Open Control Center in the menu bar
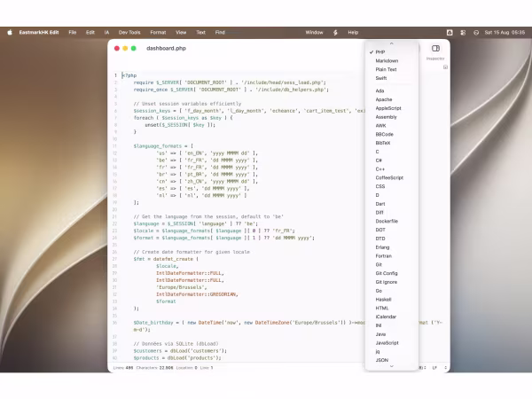Viewport: 532px width, 399px height. (x=463, y=33)
